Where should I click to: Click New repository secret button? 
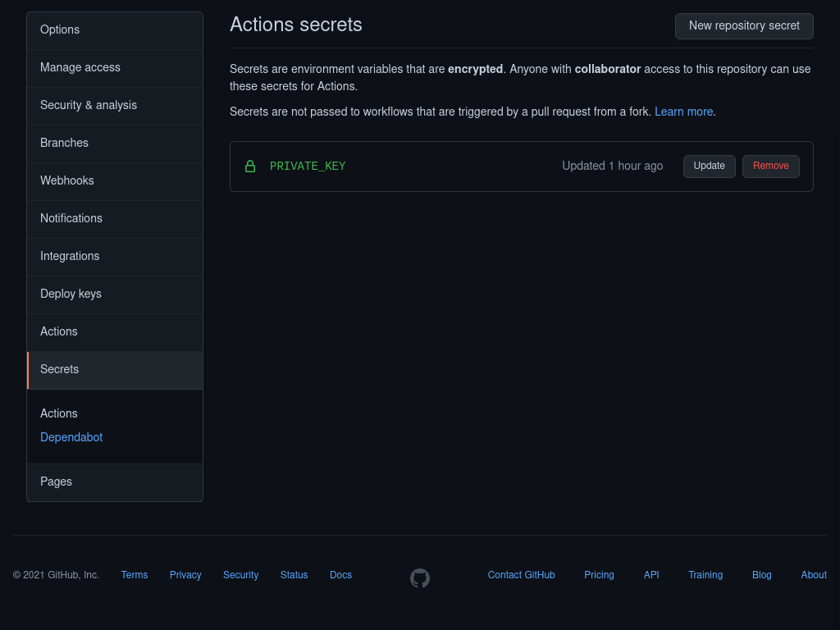744,26
